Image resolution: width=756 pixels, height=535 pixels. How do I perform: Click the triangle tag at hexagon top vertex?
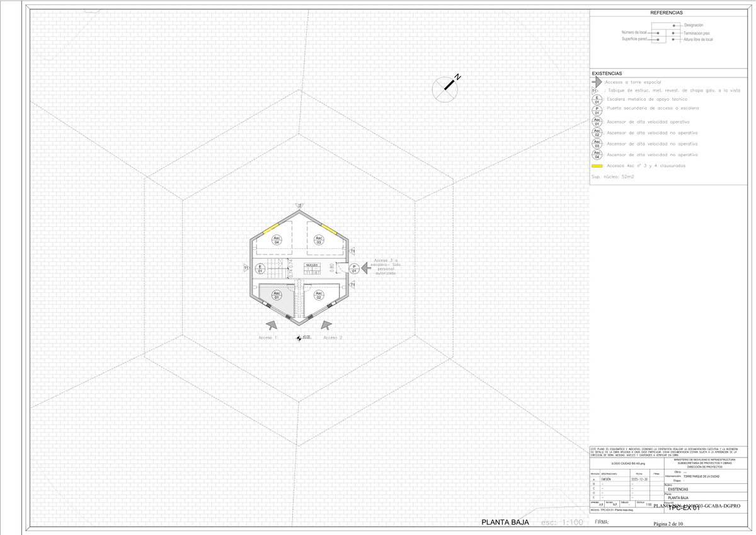pos(300,205)
